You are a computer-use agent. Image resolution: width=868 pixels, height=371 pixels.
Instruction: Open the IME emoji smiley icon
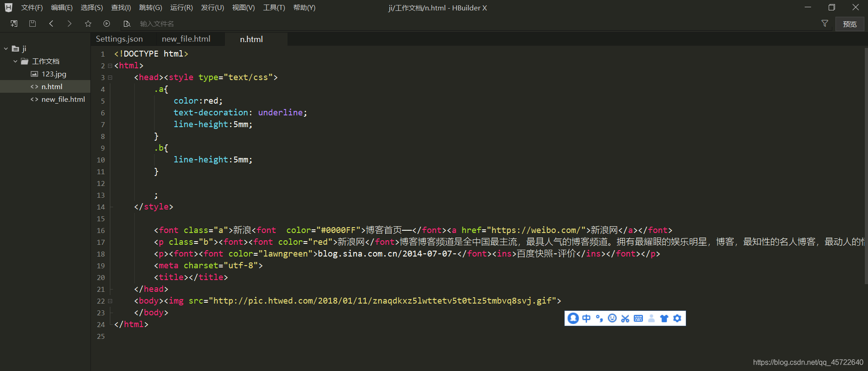click(x=612, y=319)
